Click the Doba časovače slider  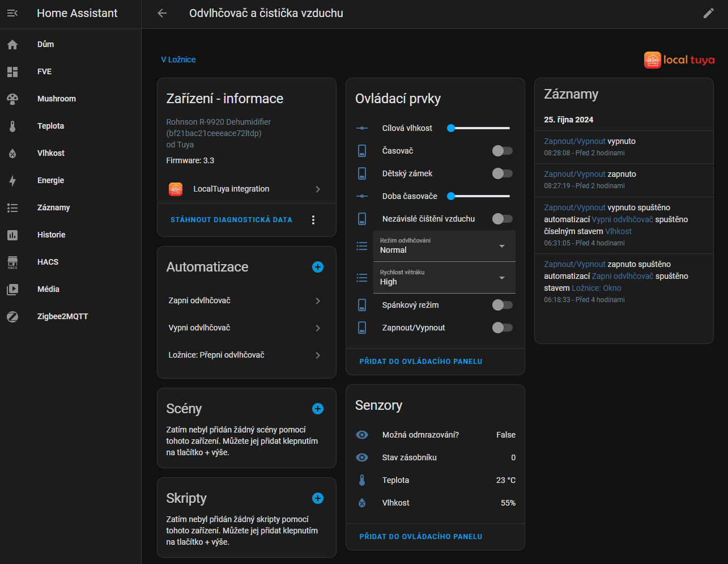(x=479, y=196)
